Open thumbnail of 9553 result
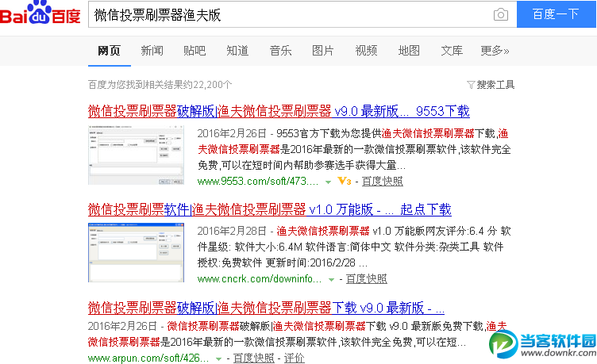597x364 pixels. [136, 155]
